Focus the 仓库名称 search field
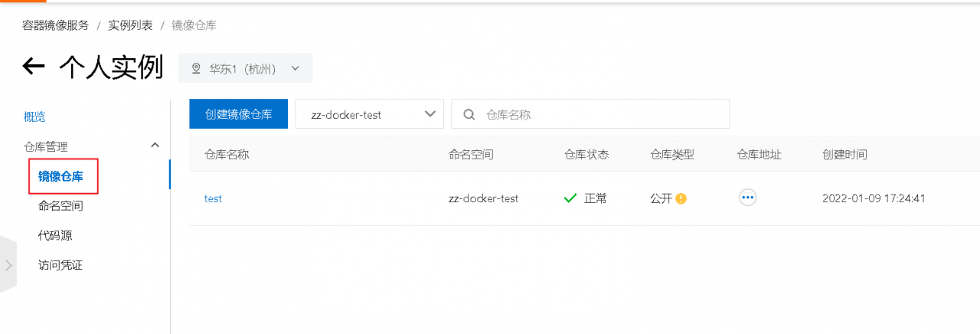This screenshot has width=980, height=334. 590,114
